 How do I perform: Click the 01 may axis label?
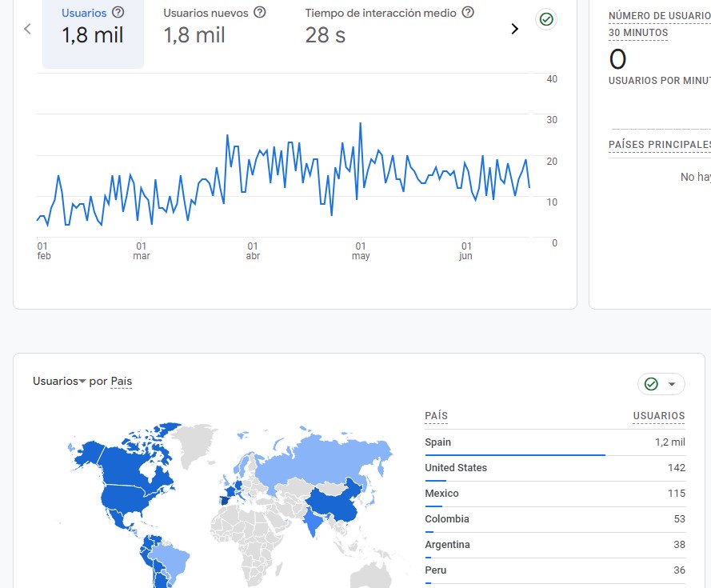coord(361,251)
